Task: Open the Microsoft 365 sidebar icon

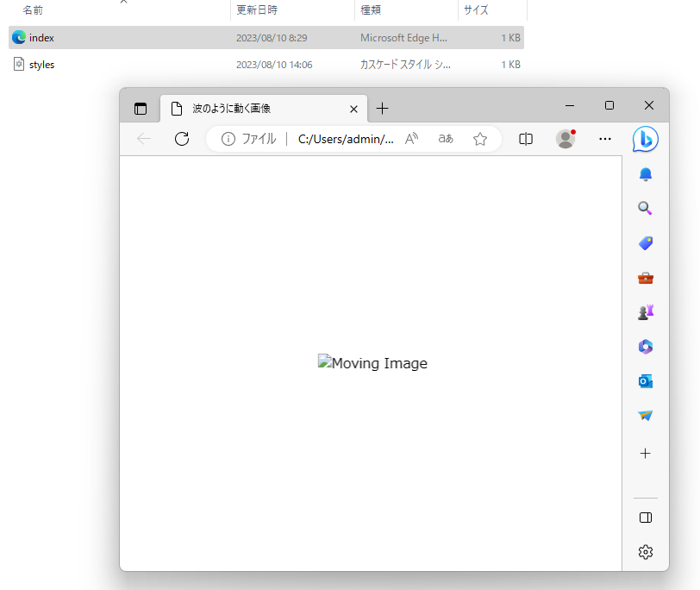Action: [x=645, y=347]
